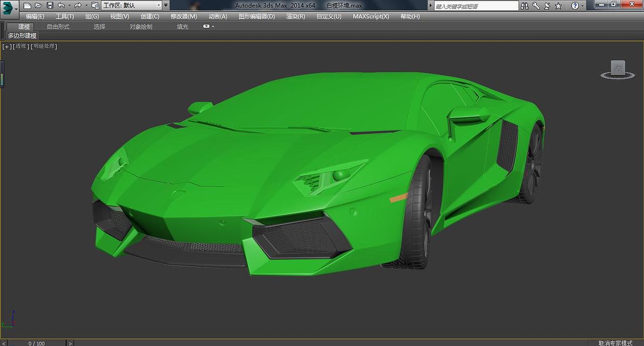644x346 pixels.
Task: Click the Help question mark icon
Action: click(x=575, y=6)
